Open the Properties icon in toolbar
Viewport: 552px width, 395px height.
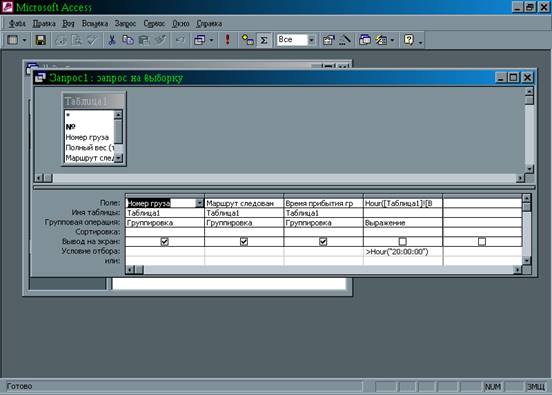(328, 40)
